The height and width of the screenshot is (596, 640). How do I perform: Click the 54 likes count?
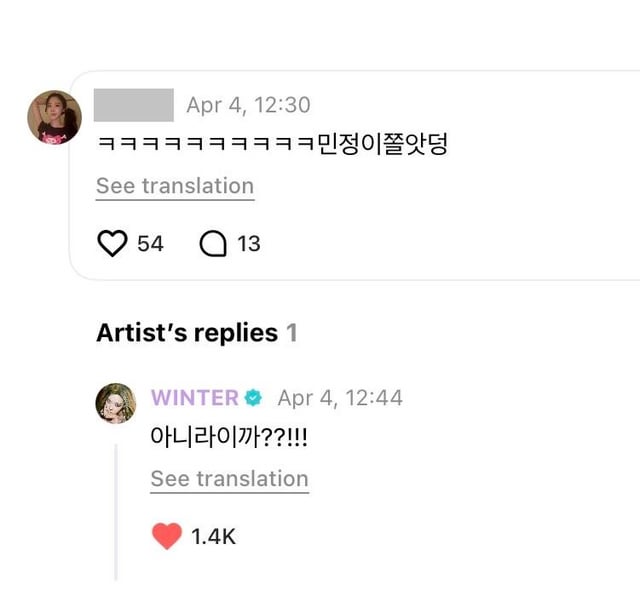[150, 243]
